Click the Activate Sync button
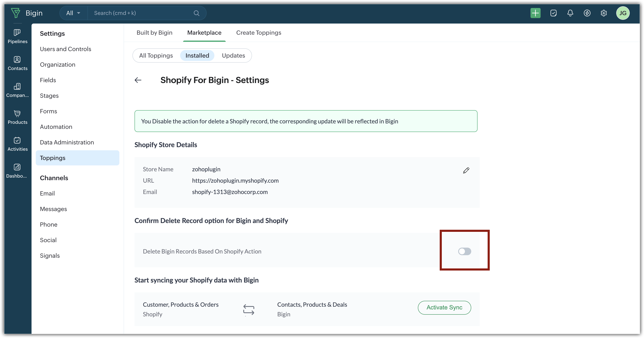The height and width of the screenshot is (338, 644). coord(444,308)
